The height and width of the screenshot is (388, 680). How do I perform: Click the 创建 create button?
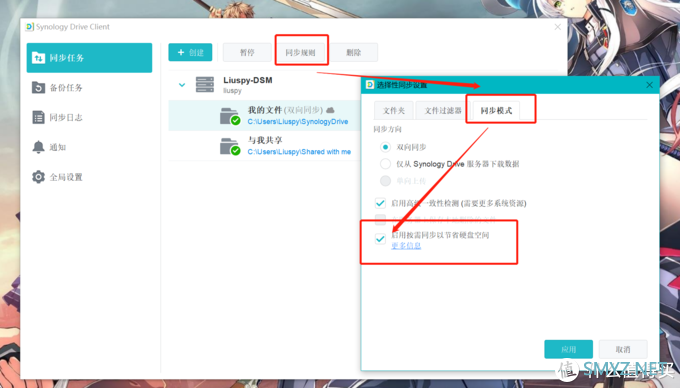click(190, 52)
